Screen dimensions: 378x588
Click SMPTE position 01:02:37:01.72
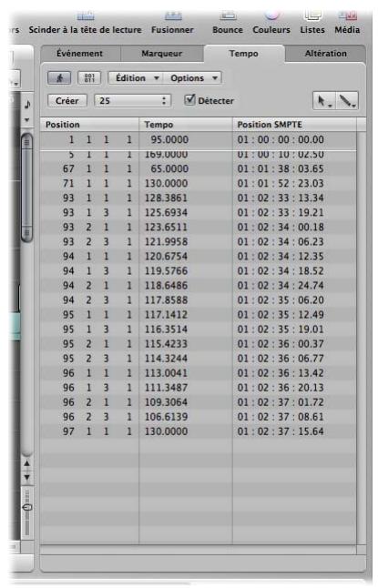(281, 402)
